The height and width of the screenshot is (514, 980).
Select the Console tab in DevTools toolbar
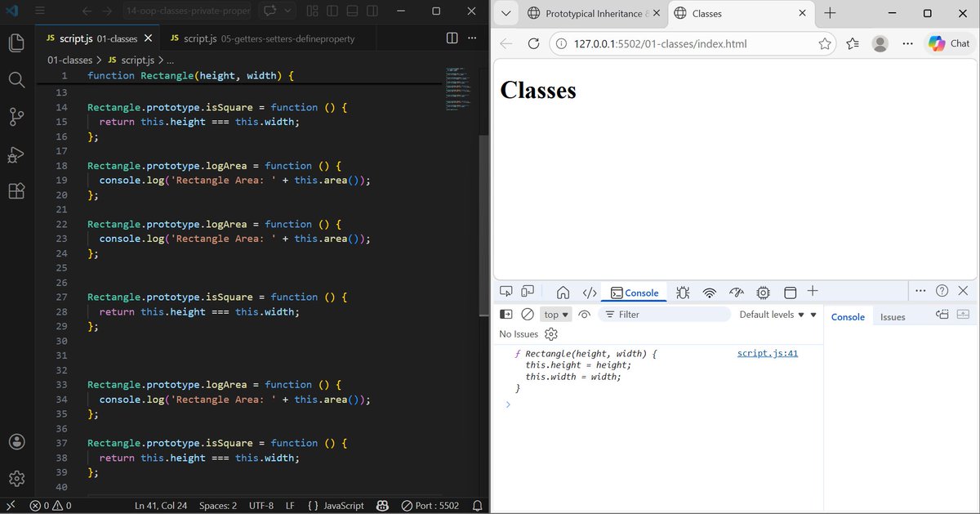tap(635, 293)
